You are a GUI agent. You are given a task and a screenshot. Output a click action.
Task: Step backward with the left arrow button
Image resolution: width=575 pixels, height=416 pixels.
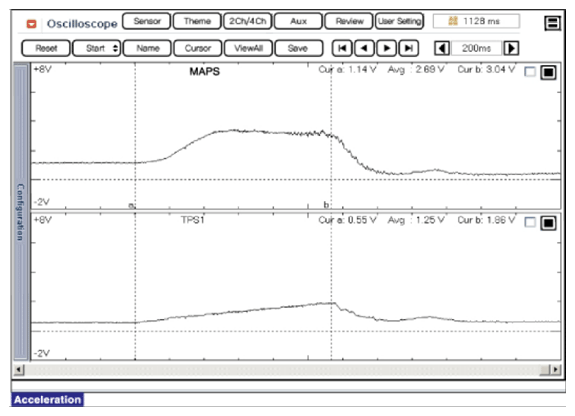pos(364,48)
